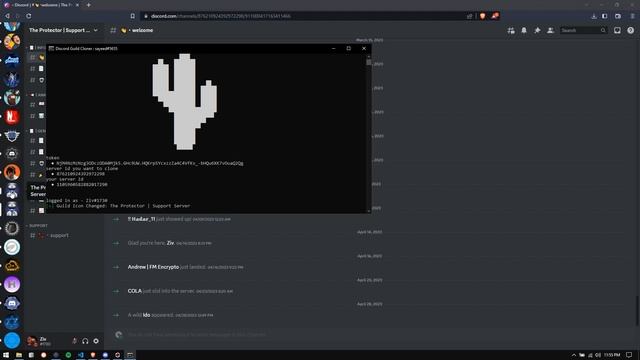
Task: Toggle microphone mute in user panel
Action: [x=74, y=341]
